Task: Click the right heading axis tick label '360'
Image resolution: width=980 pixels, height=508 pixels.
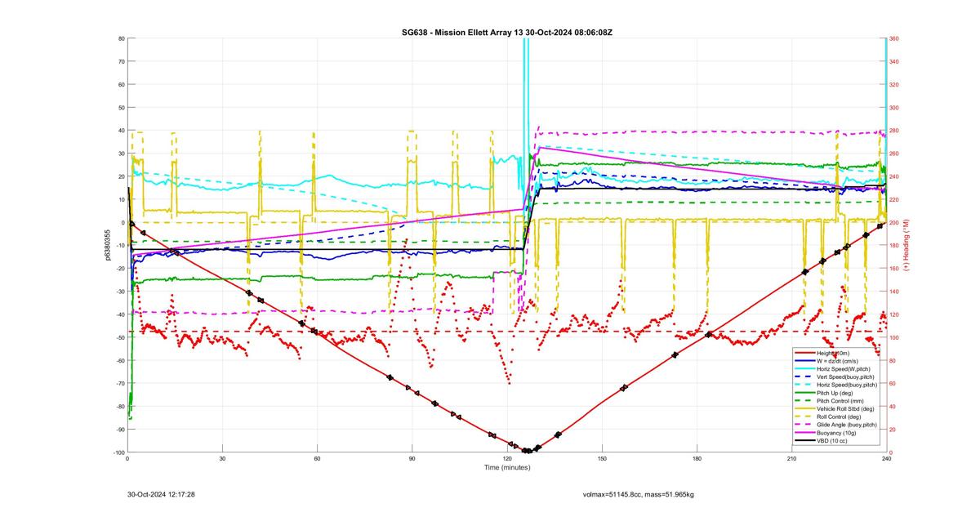Action: [894, 38]
